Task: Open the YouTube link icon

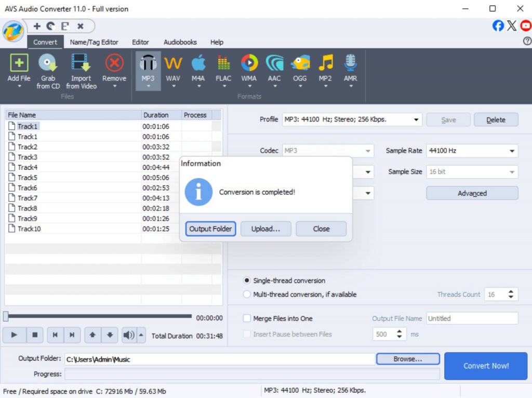Action: [526, 25]
